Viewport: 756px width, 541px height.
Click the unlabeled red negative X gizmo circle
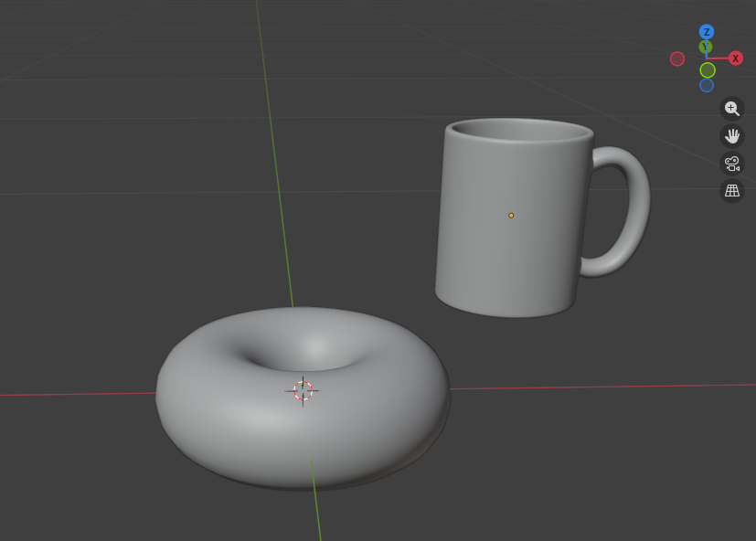pos(677,58)
